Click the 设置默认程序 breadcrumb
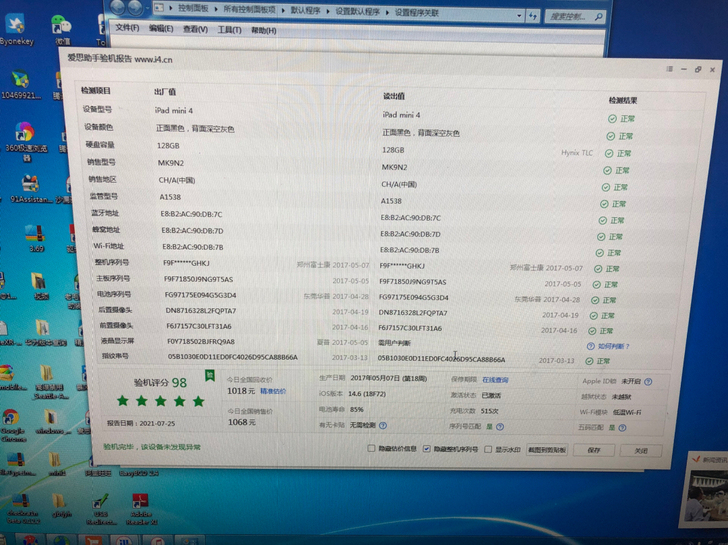This screenshot has width=728, height=545. click(358, 11)
